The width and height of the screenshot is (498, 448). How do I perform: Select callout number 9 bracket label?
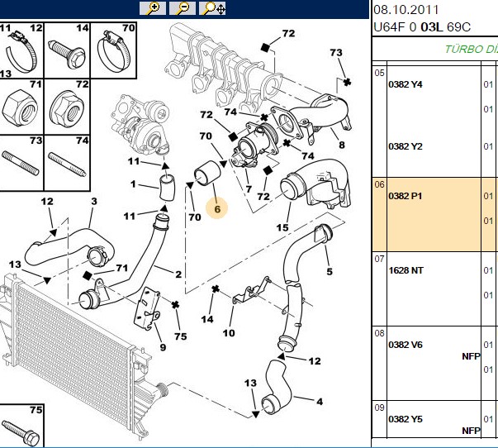tap(163, 347)
